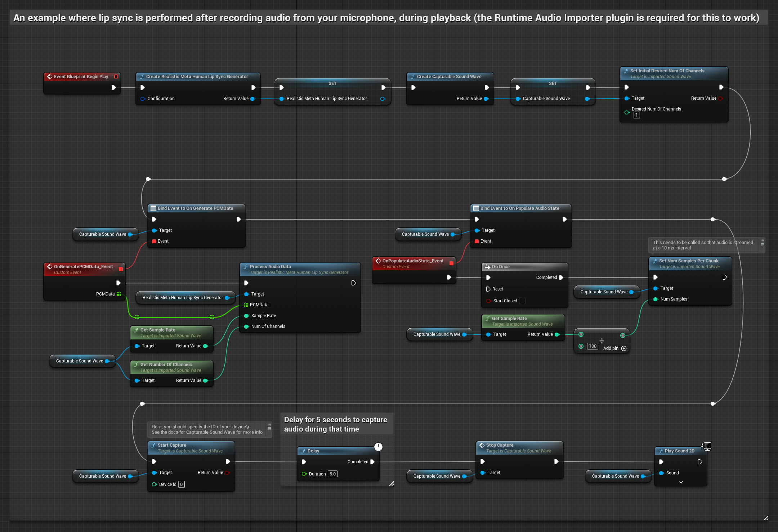Image resolution: width=778 pixels, height=532 pixels.
Task: Click the red breakpoint square on Event Blueprint Begin Play
Action: click(x=116, y=76)
